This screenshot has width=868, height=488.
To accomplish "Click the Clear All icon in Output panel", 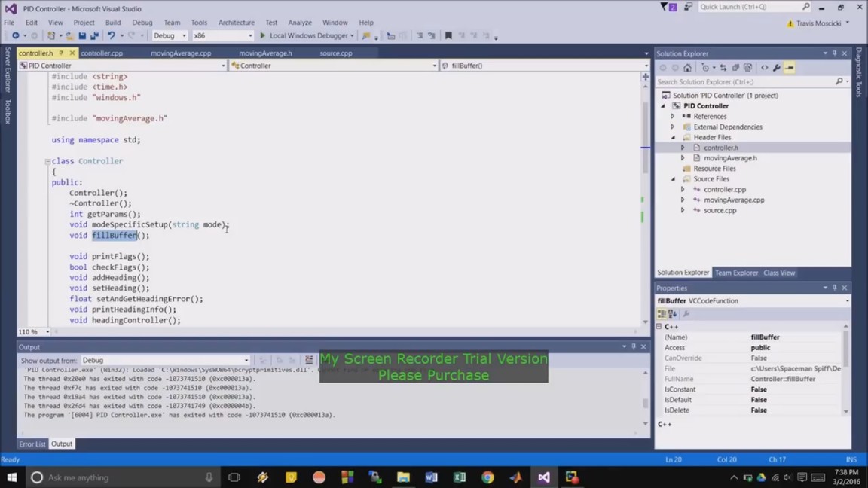I will point(309,361).
